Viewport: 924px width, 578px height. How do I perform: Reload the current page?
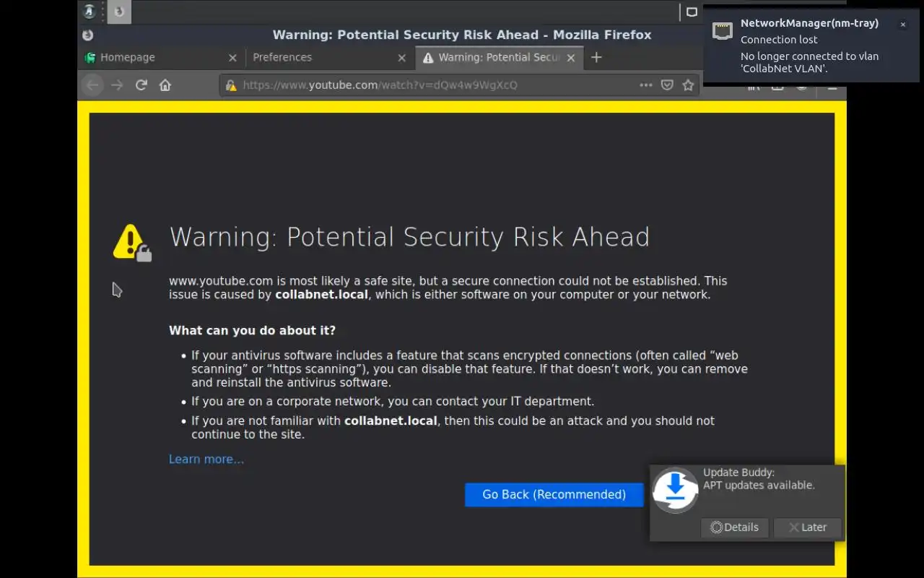141,85
